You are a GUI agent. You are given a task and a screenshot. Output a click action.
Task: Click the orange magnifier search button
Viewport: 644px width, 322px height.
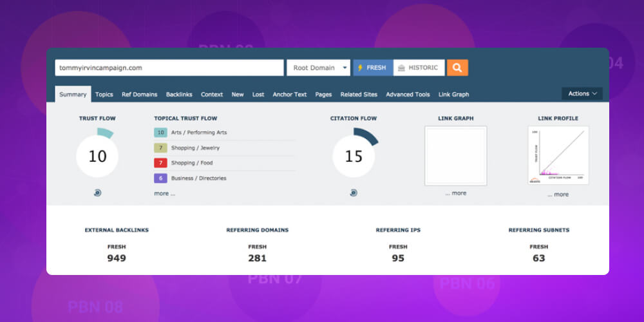click(x=457, y=68)
